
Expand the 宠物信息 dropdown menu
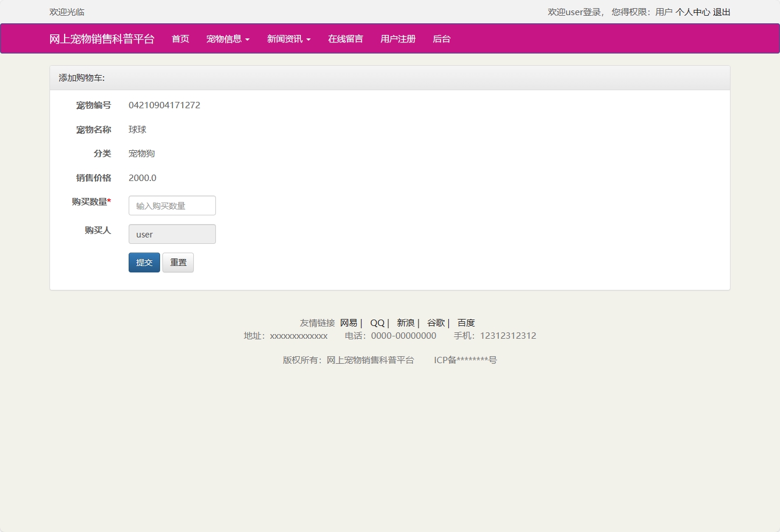click(228, 39)
